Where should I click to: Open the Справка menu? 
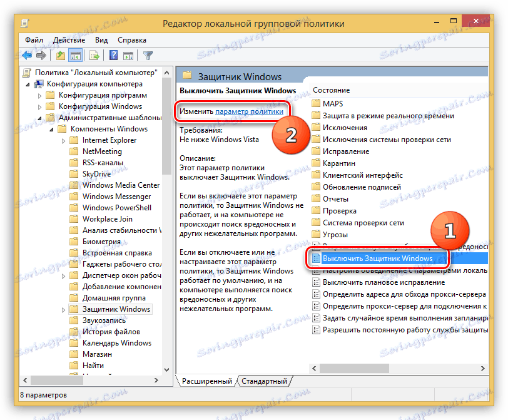coord(132,40)
